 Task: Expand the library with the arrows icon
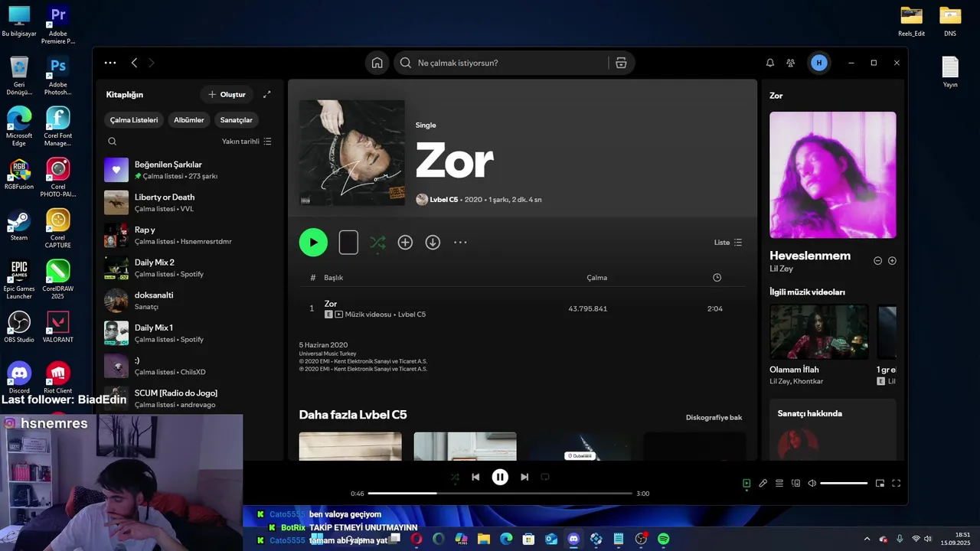click(266, 94)
